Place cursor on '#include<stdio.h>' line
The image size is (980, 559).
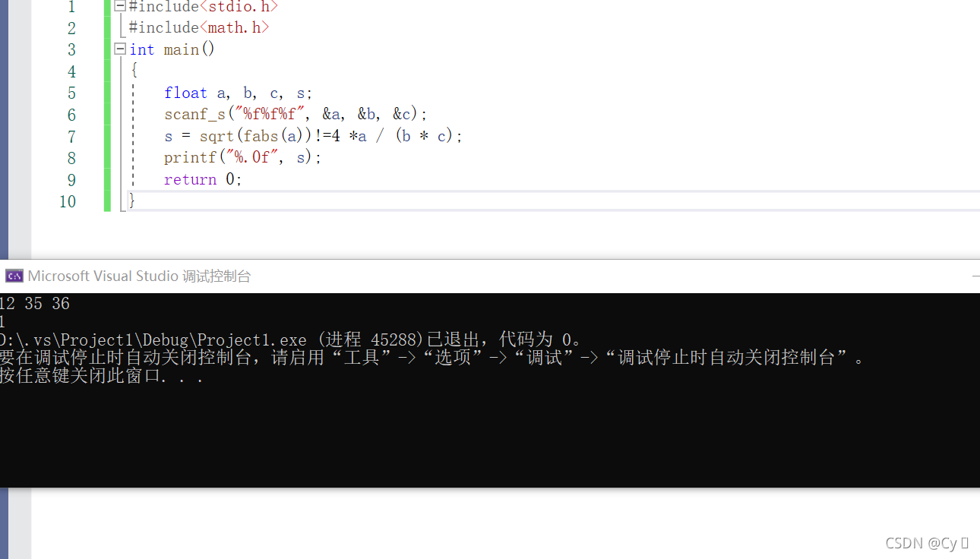203,7
